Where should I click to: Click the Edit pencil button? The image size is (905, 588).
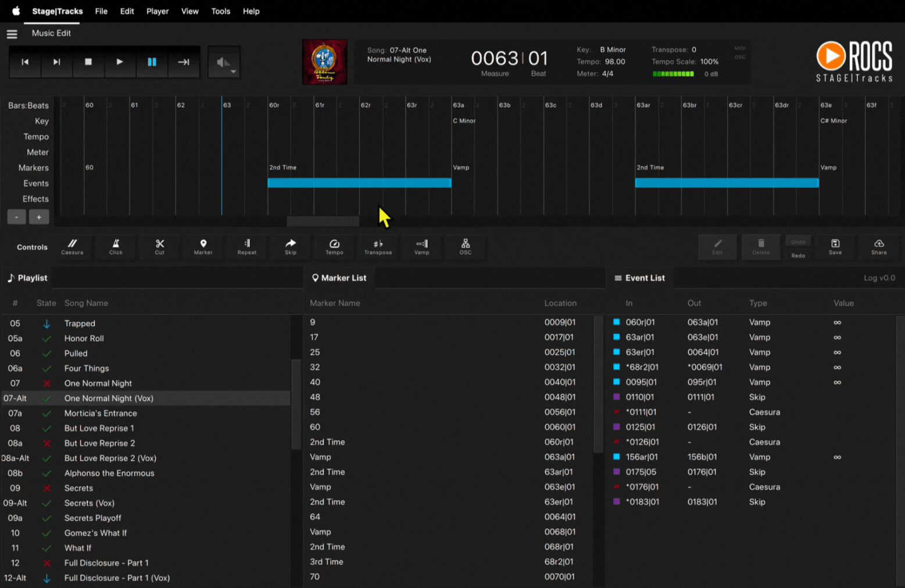(x=717, y=247)
